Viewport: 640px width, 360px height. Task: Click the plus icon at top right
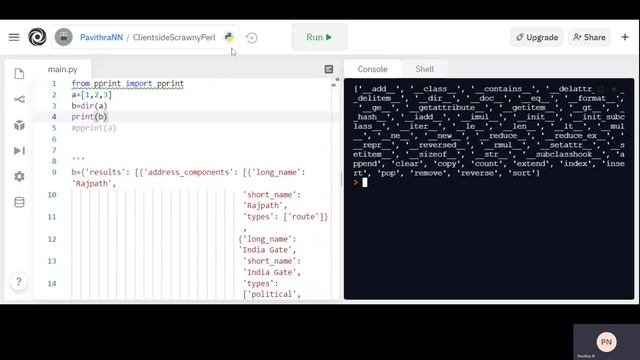pos(625,37)
